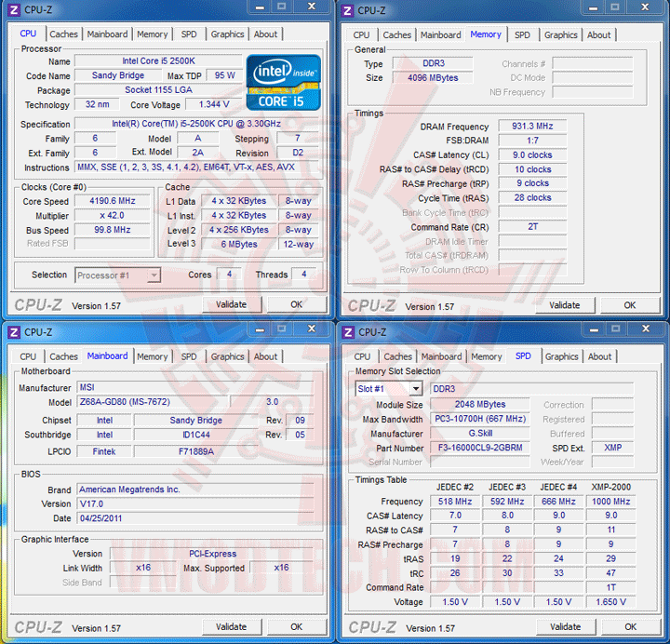Click the Code Name value Sandy Bridge in the CPU window

pyautogui.click(x=118, y=75)
